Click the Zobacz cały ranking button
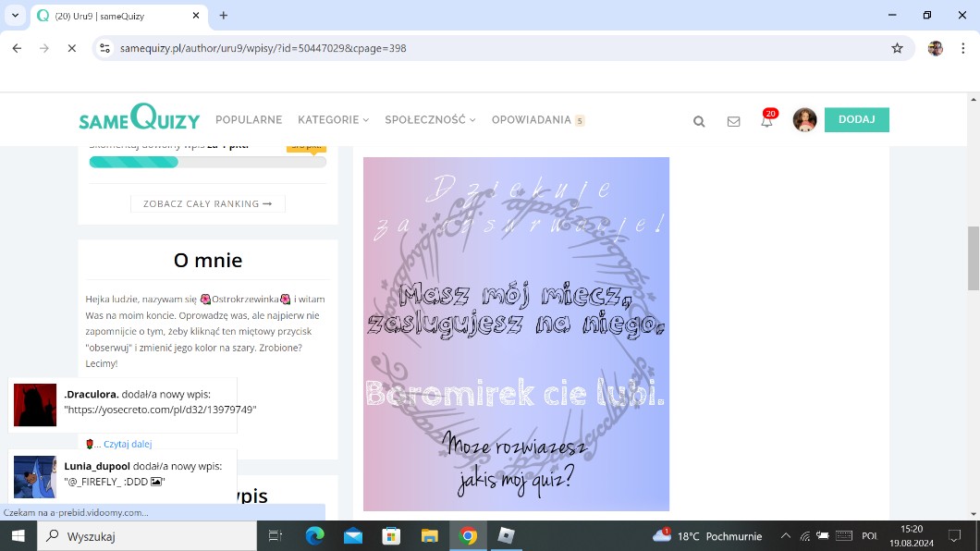The height and width of the screenshot is (551, 980). (x=208, y=203)
